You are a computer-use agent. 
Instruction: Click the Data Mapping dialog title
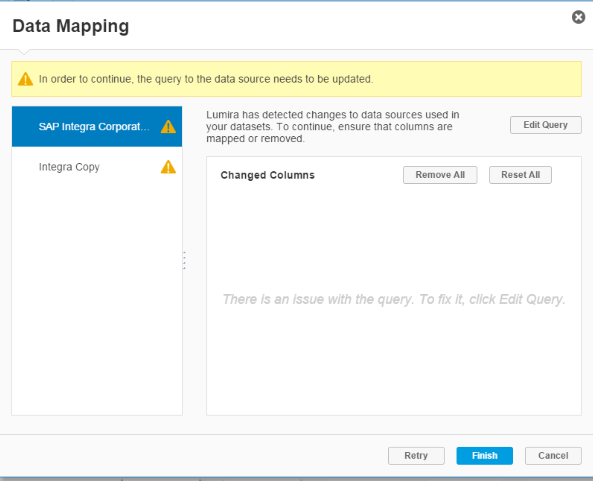point(70,26)
